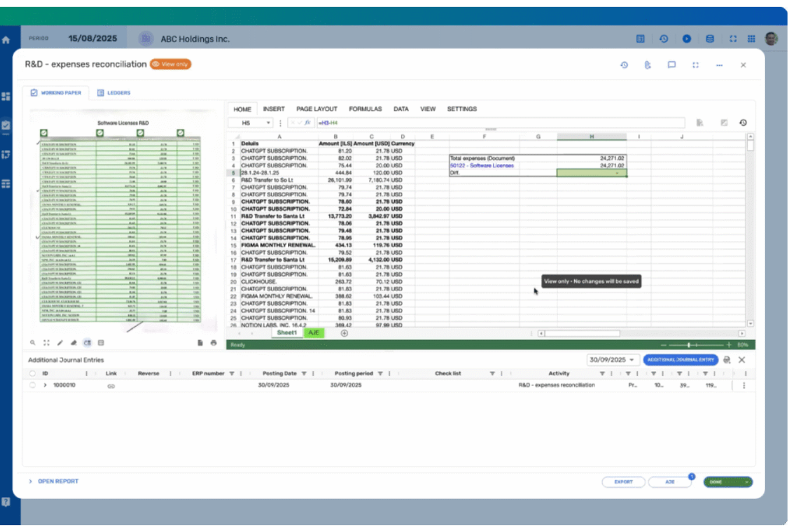Check the first column checkbox on the scanned document

click(44, 133)
